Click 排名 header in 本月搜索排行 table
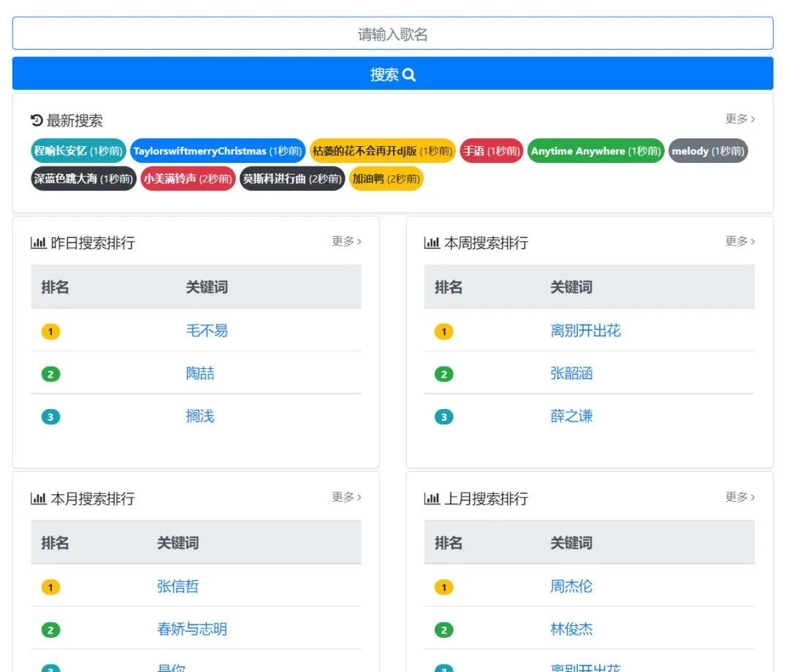The image size is (789, 672). 55,543
